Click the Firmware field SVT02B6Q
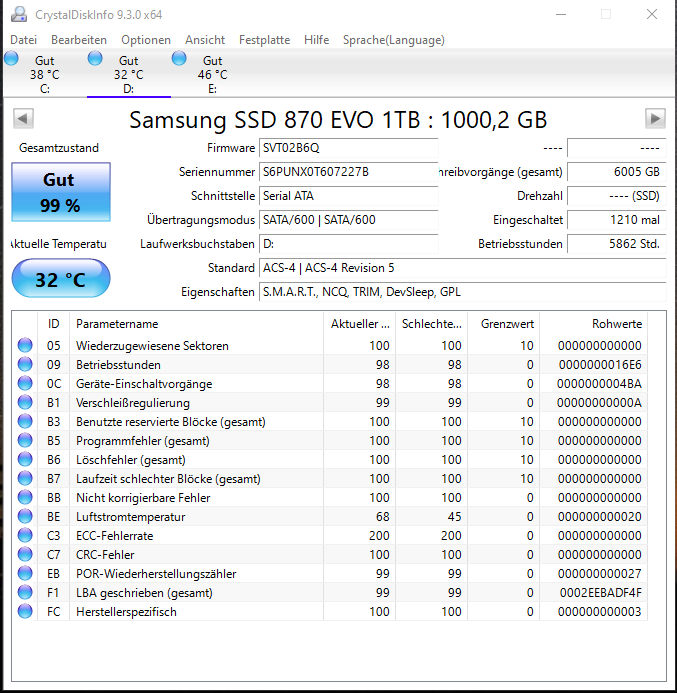Screen dimensions: 677x693 coord(348,148)
